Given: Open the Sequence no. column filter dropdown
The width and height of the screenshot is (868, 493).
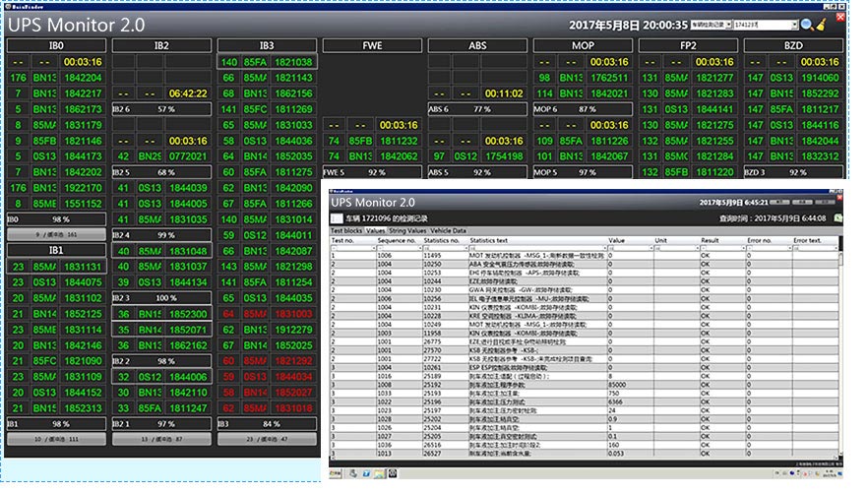Looking at the screenshot, I should 419,248.
